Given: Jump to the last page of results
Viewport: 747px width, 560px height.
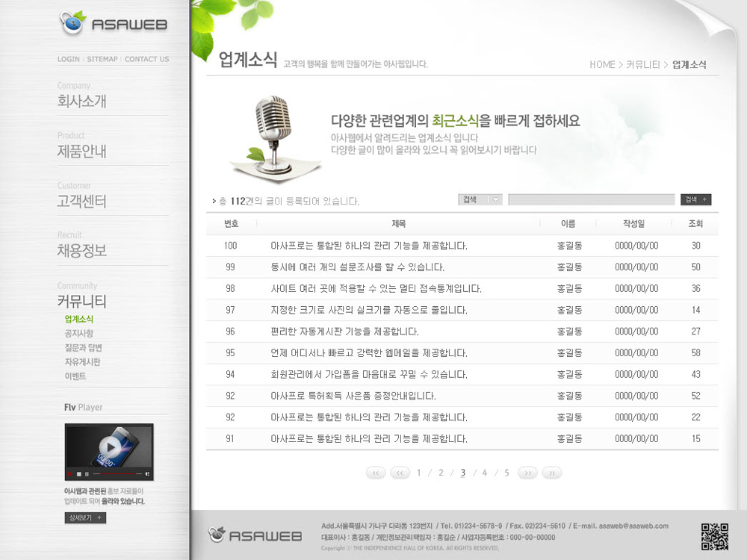Looking at the screenshot, I should point(551,473).
